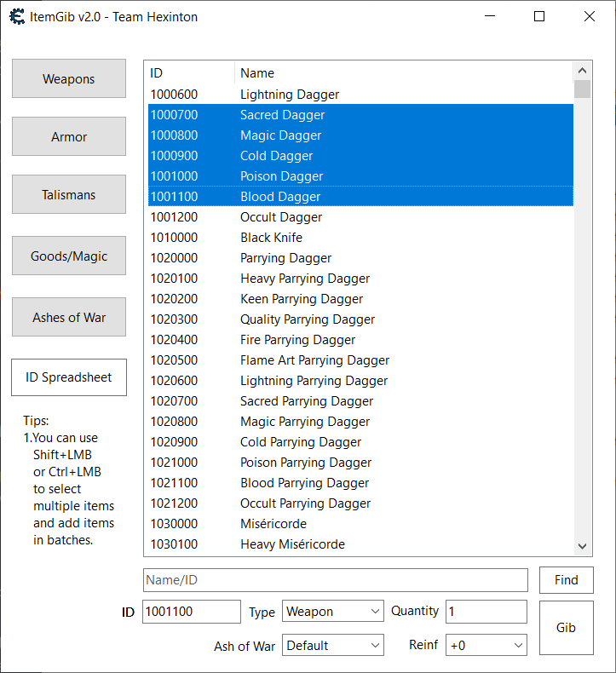616x673 pixels.
Task: Open the Armor category
Action: pyautogui.click(x=69, y=136)
